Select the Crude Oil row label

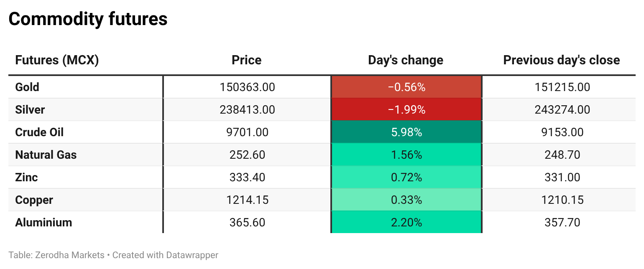click(39, 132)
